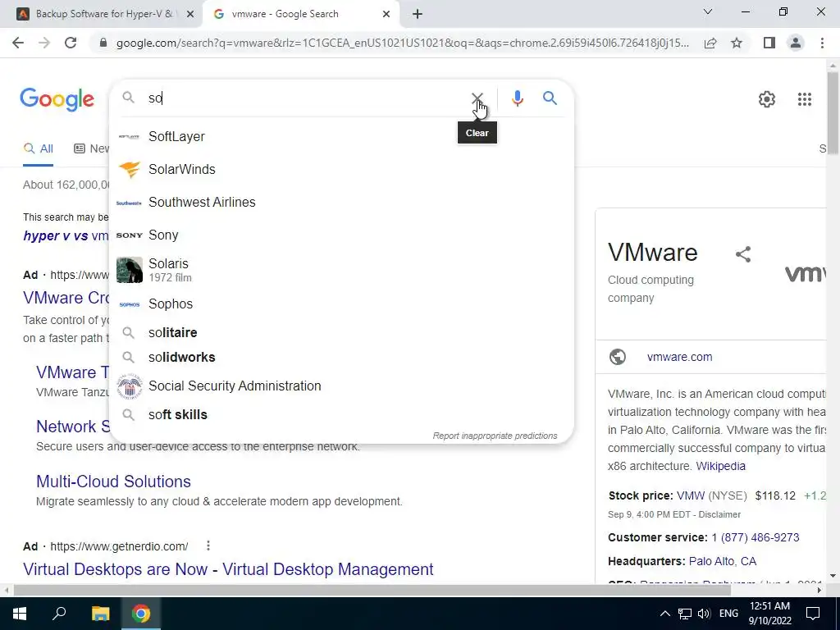
Task: Go back to previous page
Action: point(18,43)
